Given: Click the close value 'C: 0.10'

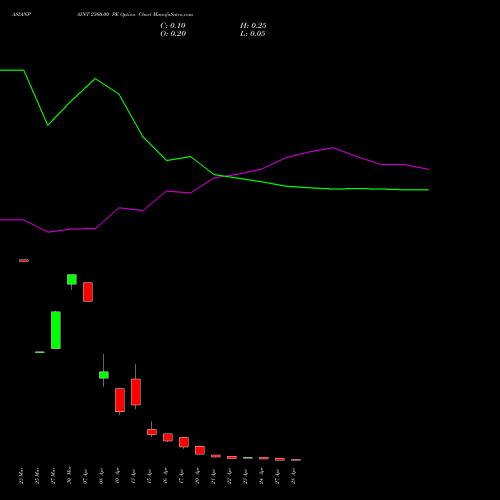Looking at the screenshot, I should click(173, 26).
